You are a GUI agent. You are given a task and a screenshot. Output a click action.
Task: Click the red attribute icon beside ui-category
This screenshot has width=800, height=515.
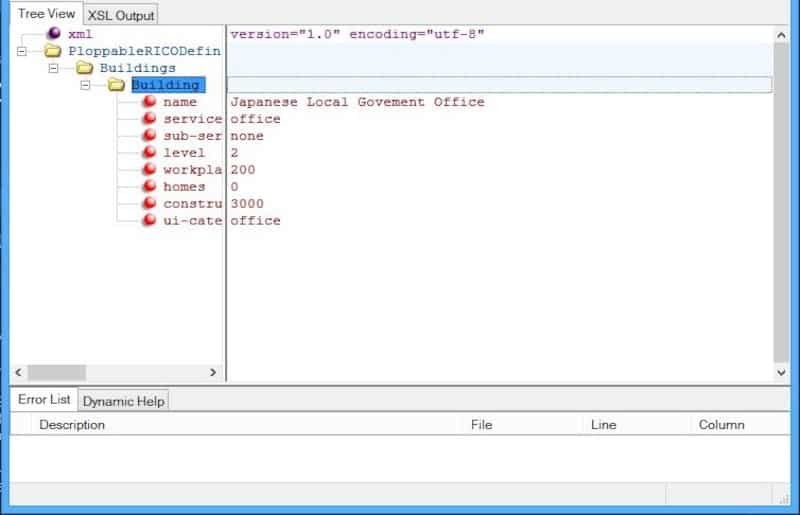(x=149, y=220)
